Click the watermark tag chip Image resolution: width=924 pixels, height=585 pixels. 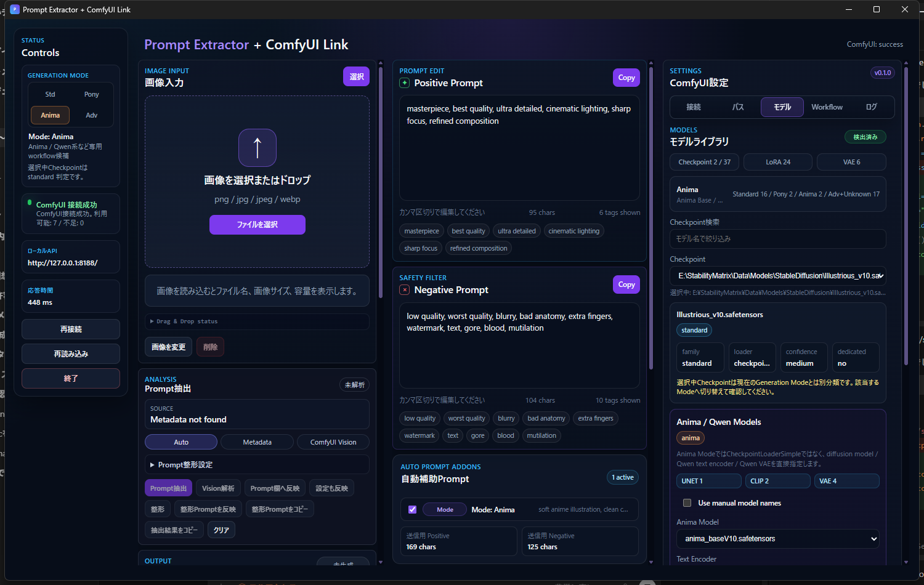point(419,435)
